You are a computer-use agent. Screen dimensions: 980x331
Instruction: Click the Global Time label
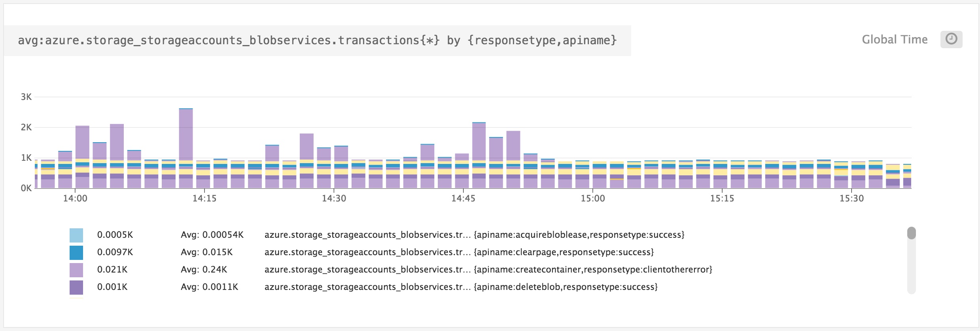point(895,39)
